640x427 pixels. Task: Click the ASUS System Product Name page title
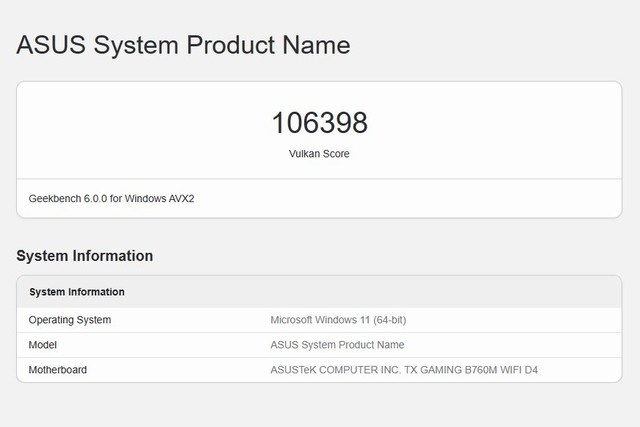click(183, 45)
